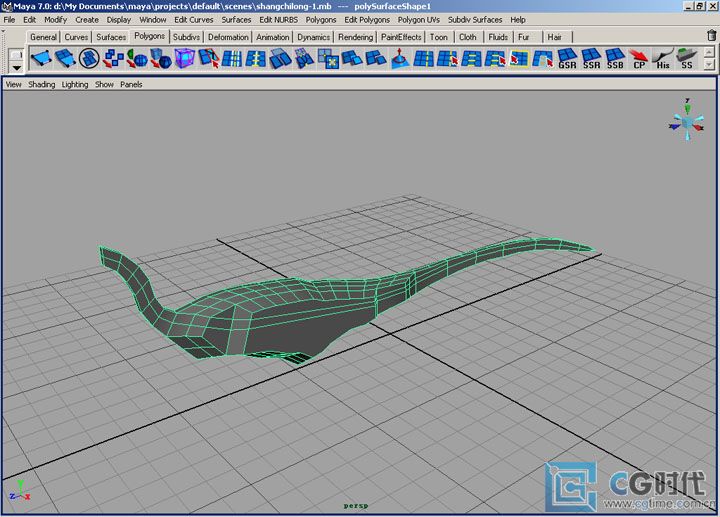Image resolution: width=720 pixels, height=517 pixels.
Task: Click the black-circled polygon shelf icon
Action: pyautogui.click(x=89, y=59)
